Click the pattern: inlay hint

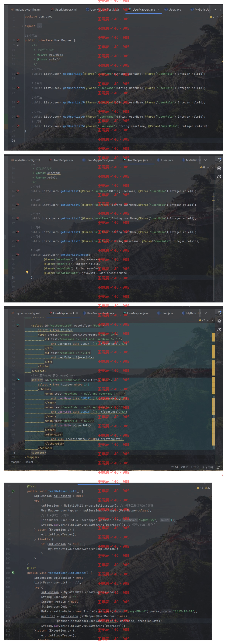119,611
